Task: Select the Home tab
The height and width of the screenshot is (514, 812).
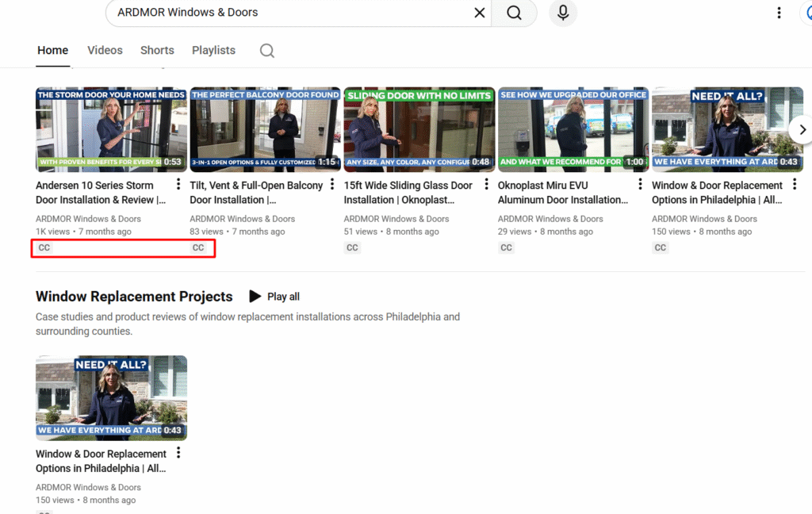Action: tap(52, 50)
